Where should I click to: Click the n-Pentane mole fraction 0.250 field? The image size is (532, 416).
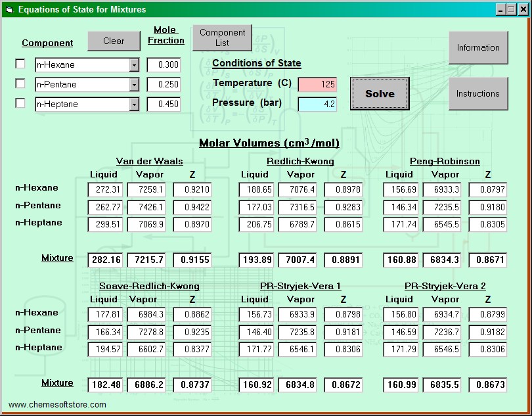pos(164,85)
